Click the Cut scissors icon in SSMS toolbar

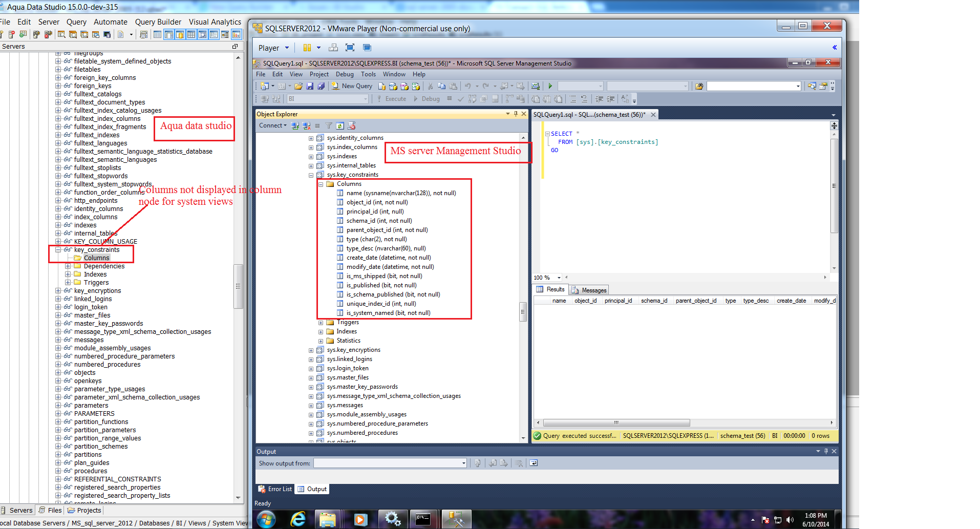pos(430,86)
